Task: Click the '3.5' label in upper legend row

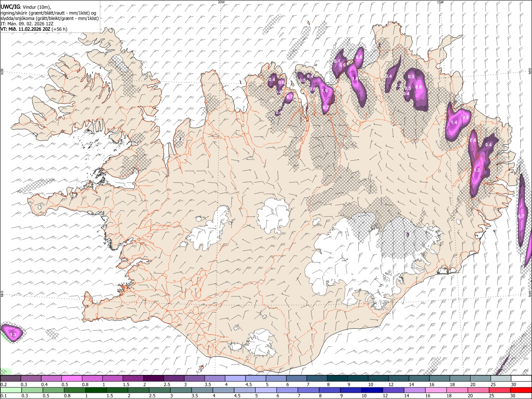Action: coord(207,384)
